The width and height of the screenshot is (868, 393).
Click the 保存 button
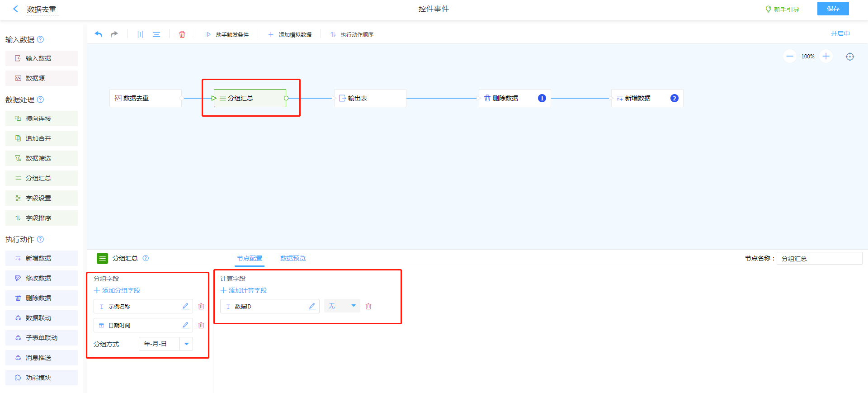point(833,9)
